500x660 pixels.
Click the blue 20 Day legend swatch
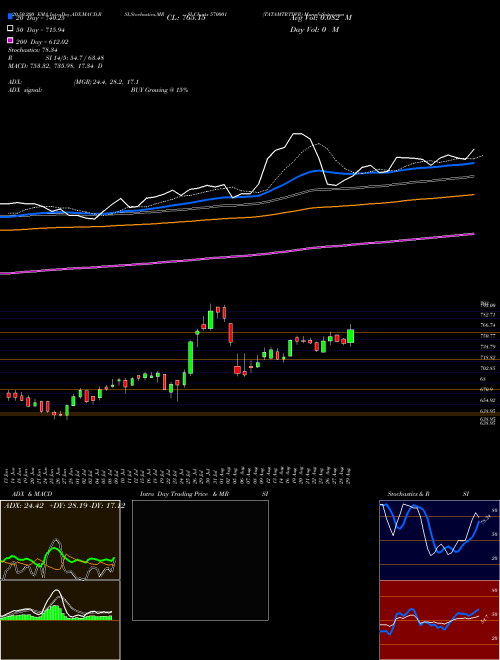(10, 16)
